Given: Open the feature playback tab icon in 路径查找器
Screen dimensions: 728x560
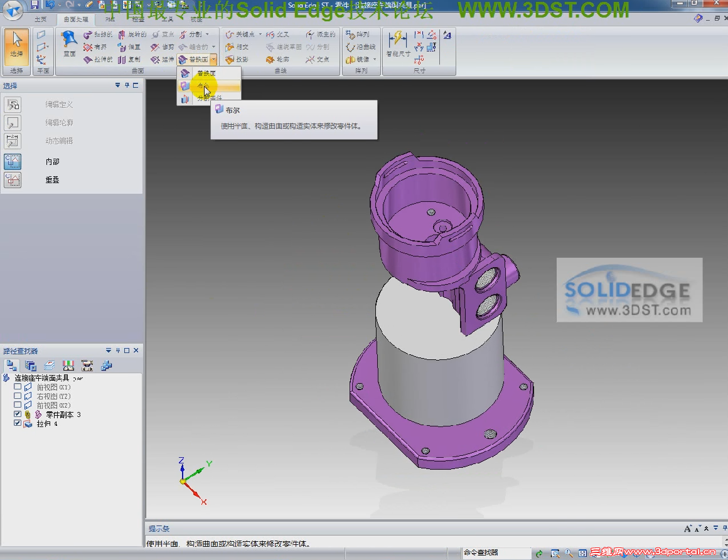Looking at the screenshot, I should [x=87, y=366].
